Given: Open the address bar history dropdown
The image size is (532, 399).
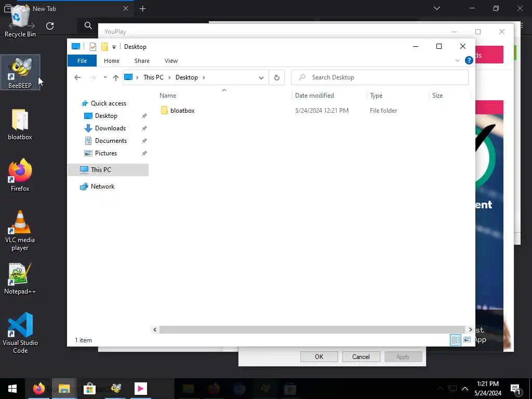Looking at the screenshot, I should [x=261, y=78].
